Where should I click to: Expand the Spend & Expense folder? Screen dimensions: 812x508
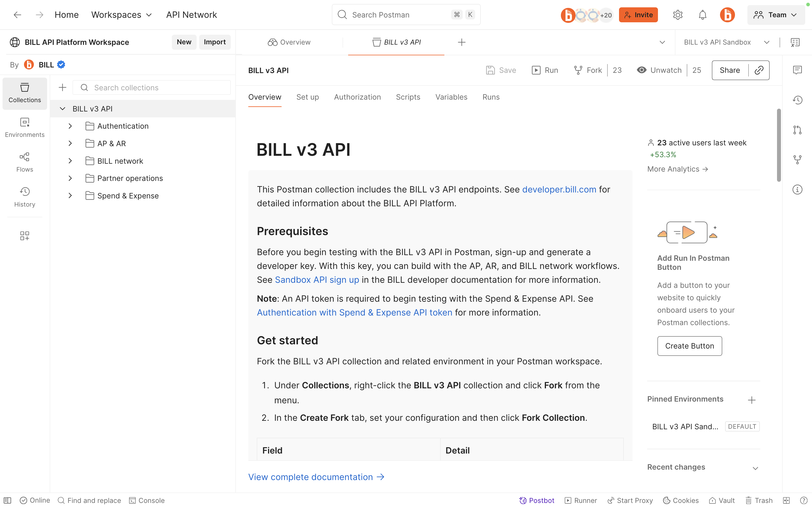(x=70, y=196)
